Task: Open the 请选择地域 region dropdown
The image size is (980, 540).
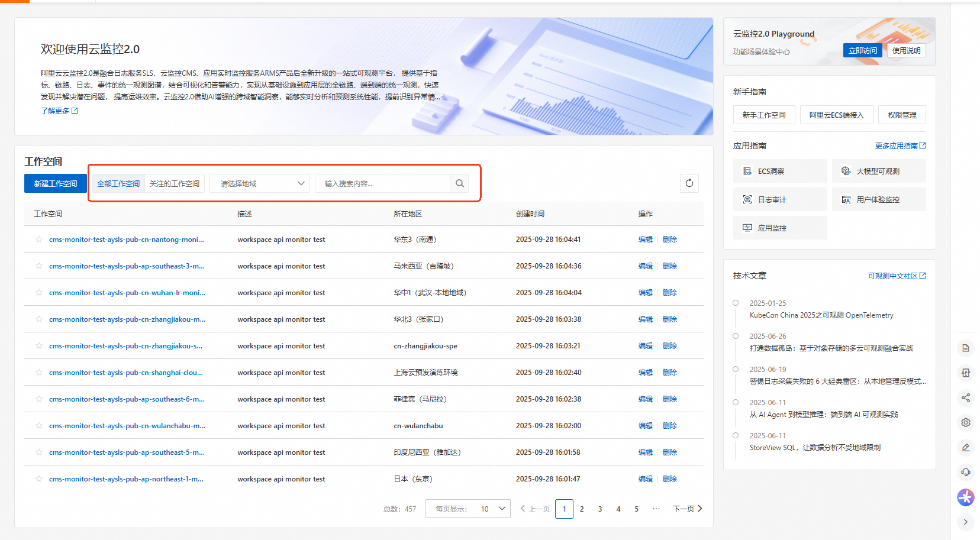Action: tap(260, 183)
